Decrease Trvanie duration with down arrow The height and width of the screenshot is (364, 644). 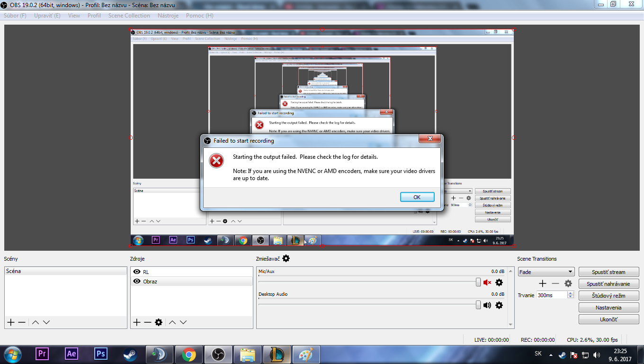click(571, 297)
